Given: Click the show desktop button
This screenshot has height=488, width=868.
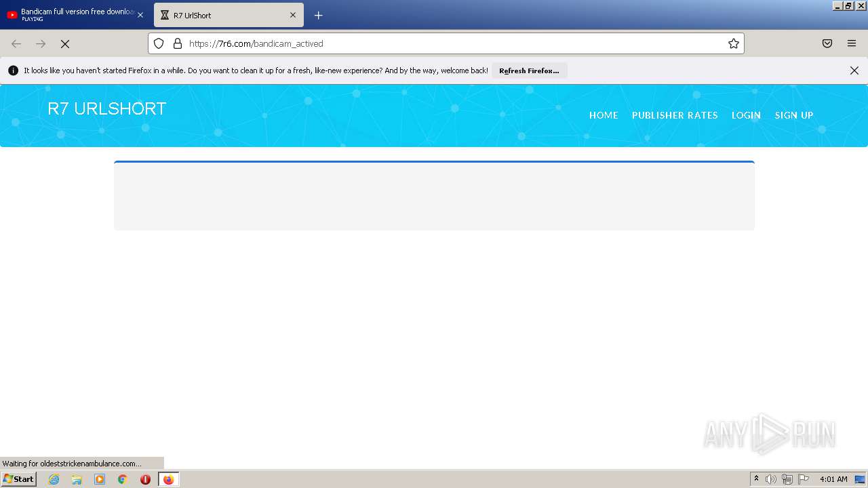Looking at the screenshot, I should click(861, 479).
